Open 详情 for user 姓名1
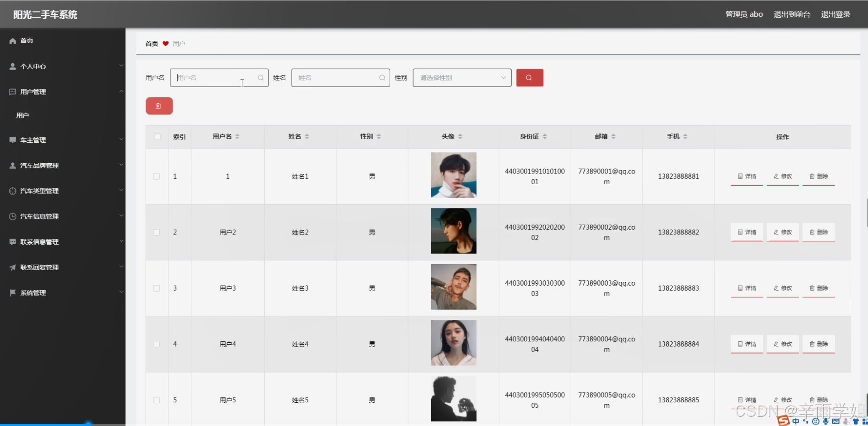This screenshot has height=426, width=868. [746, 176]
